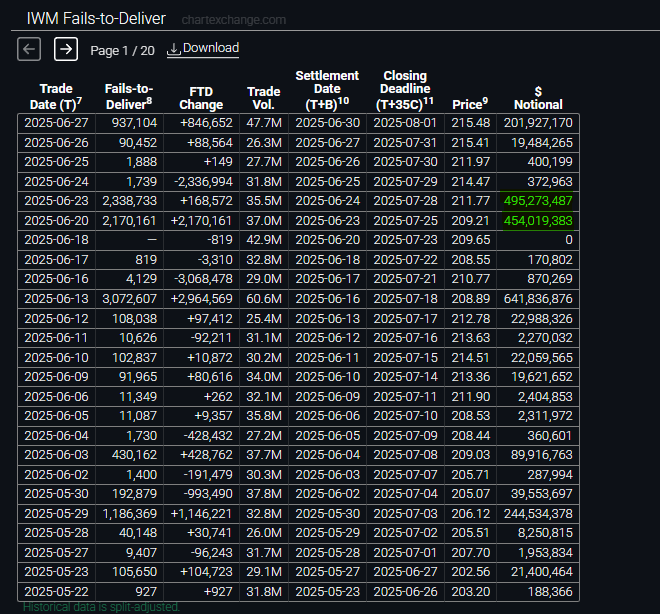This screenshot has height=614, width=660.
Task: Select FTD change +846,652
Action: click(206, 123)
